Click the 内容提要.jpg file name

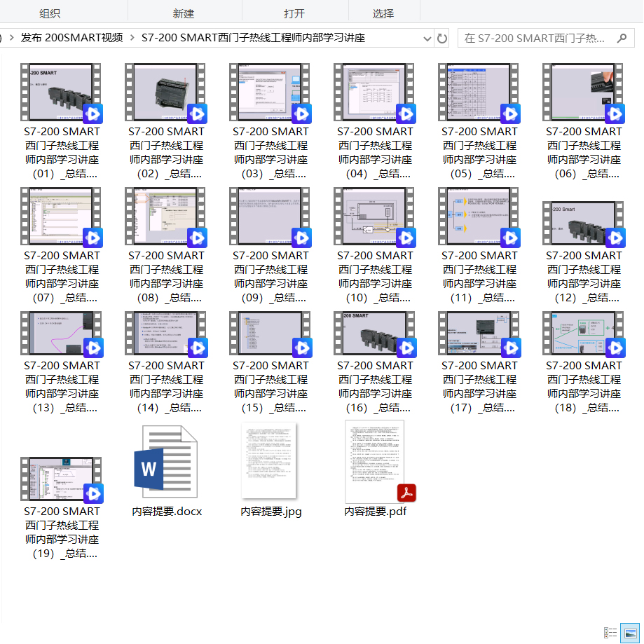coord(271,512)
